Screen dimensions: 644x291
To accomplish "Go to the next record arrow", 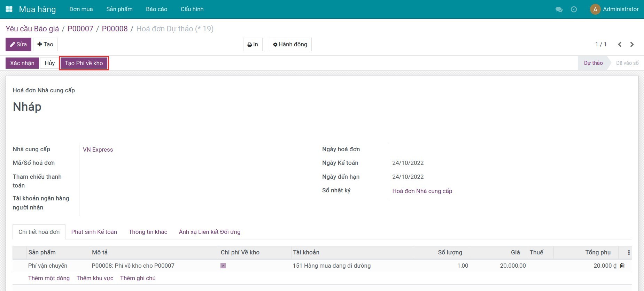I will pos(632,44).
